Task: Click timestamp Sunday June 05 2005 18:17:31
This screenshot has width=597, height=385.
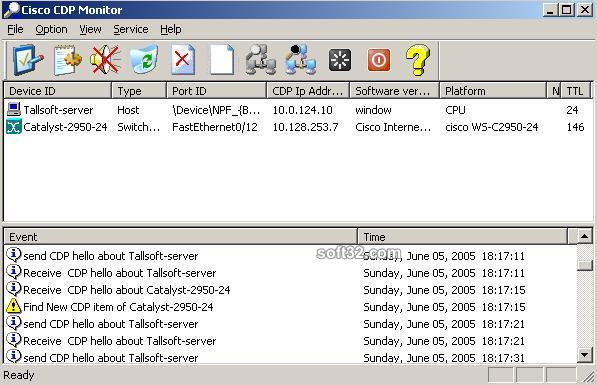Action: click(444, 358)
